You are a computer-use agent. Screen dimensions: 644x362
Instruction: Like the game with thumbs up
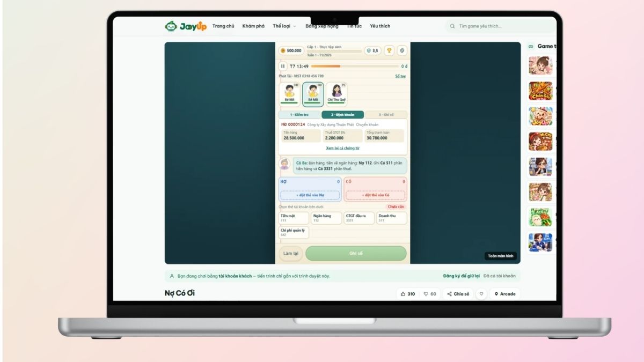tap(408, 294)
